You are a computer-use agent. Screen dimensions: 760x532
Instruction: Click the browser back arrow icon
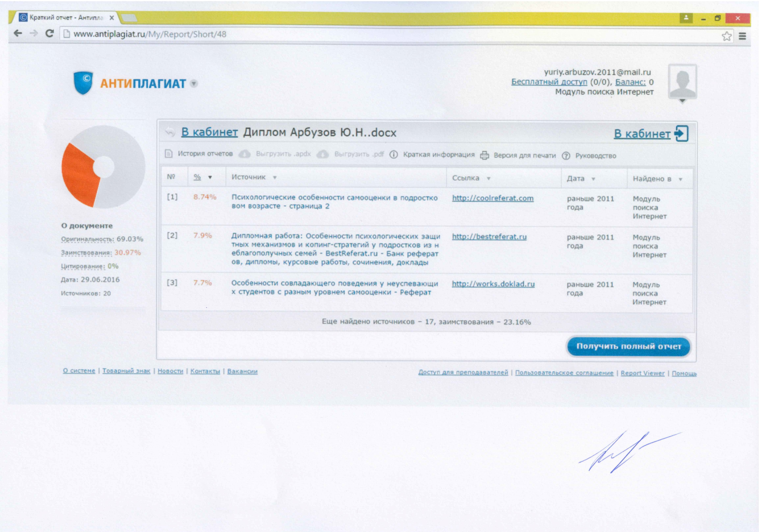click(17, 33)
